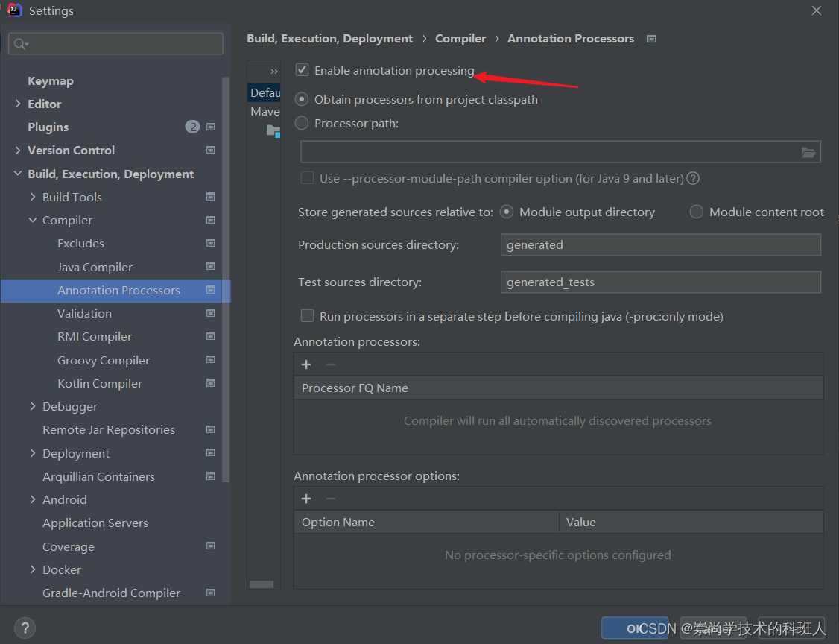
Task: Click the module folder icon in profiles list
Action: (x=273, y=130)
